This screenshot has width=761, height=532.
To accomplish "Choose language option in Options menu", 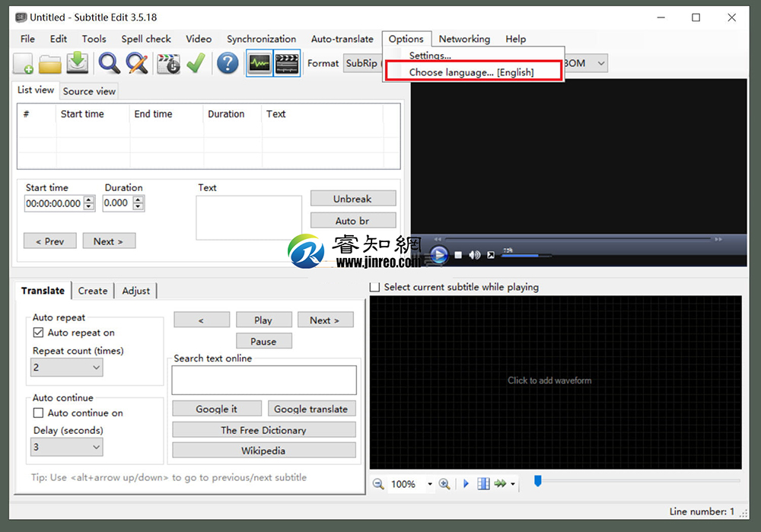I will (472, 72).
